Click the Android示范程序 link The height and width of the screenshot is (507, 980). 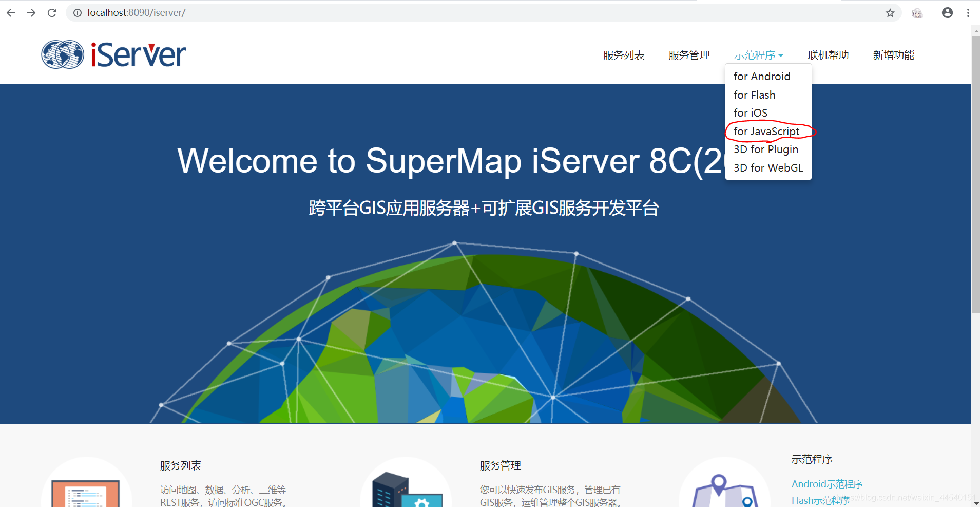coord(827,484)
